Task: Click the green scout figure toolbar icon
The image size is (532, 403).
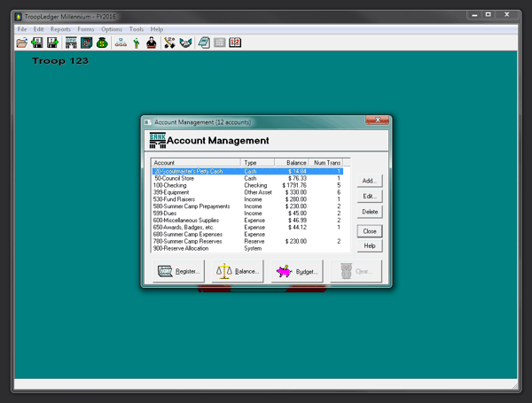Action: tap(136, 43)
